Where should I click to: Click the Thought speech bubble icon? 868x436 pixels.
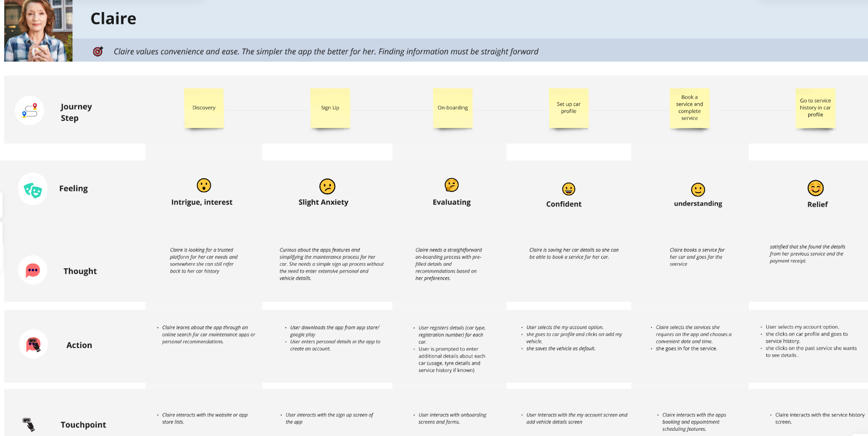point(33,270)
